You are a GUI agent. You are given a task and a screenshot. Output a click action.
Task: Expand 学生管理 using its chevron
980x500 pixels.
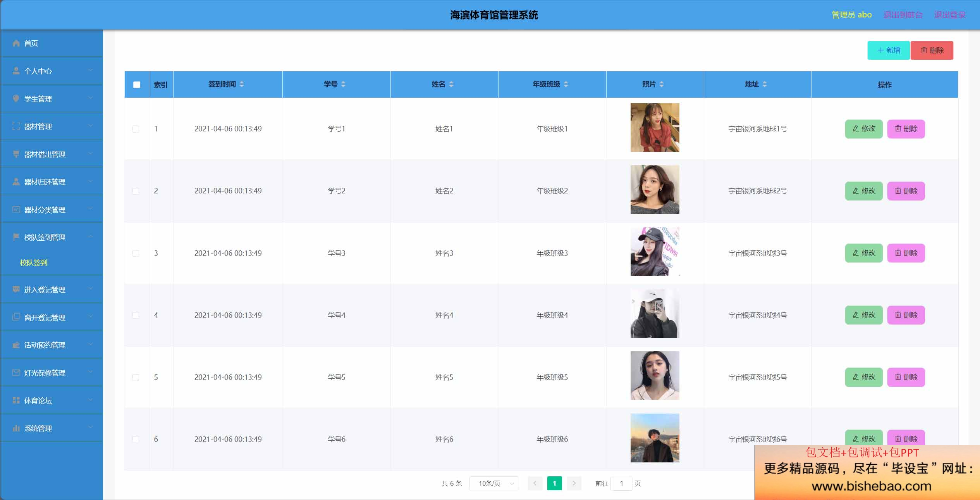tap(91, 98)
